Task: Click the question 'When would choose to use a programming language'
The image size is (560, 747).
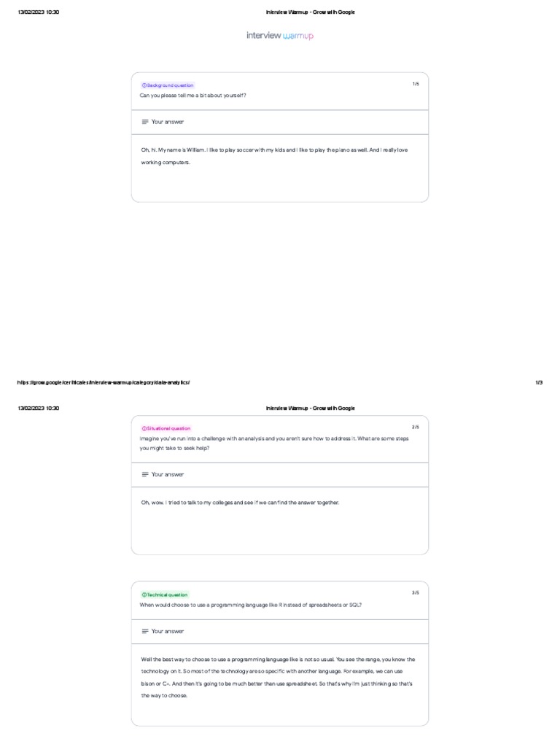Action: tap(251, 605)
